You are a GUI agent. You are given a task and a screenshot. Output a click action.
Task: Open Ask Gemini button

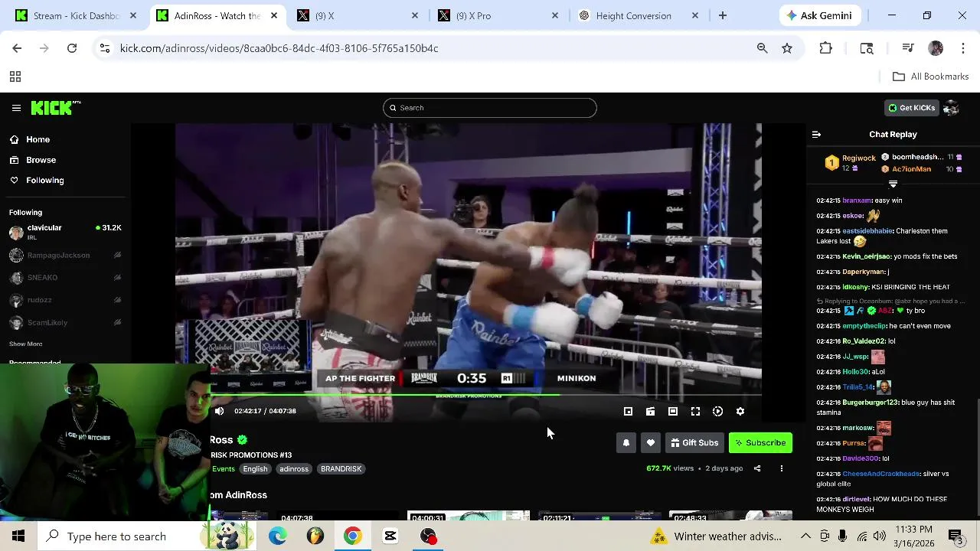pyautogui.click(x=822, y=15)
